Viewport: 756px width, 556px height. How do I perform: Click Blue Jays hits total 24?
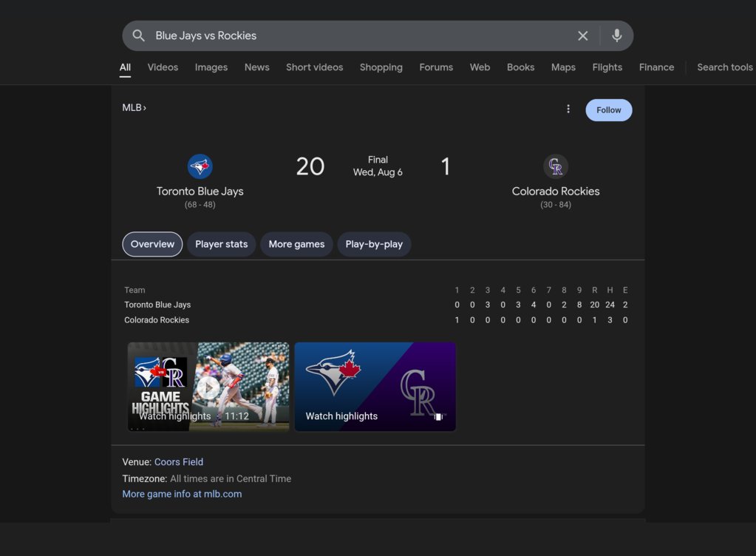click(610, 305)
